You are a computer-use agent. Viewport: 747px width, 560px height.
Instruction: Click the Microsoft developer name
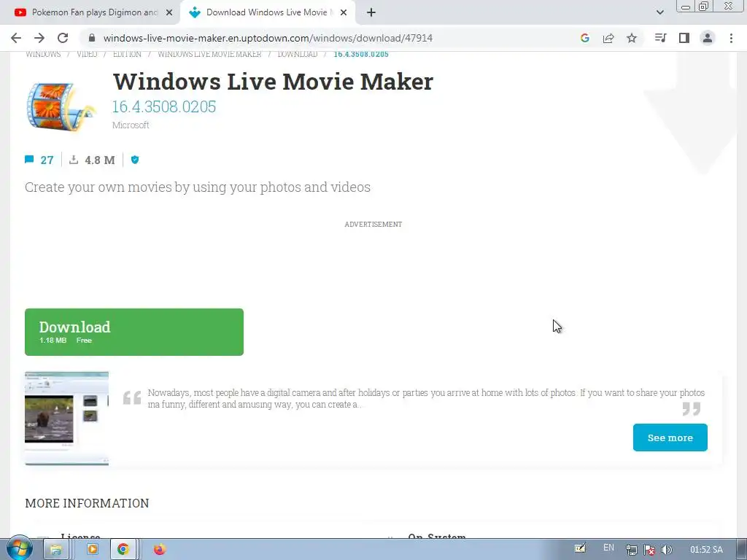tap(131, 125)
